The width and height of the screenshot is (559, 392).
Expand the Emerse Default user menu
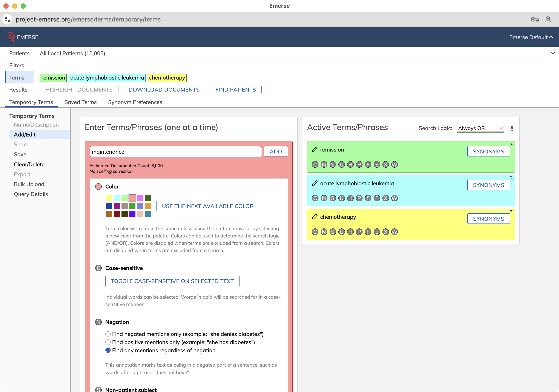531,37
